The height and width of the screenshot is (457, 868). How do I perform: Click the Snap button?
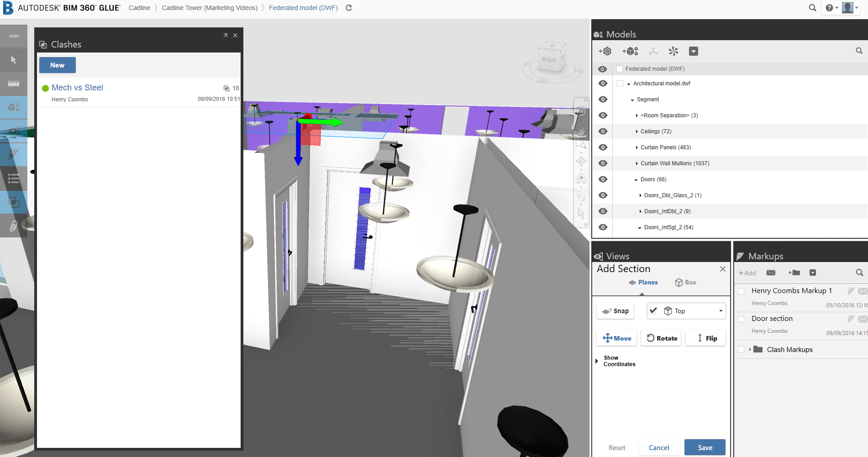[x=615, y=311]
